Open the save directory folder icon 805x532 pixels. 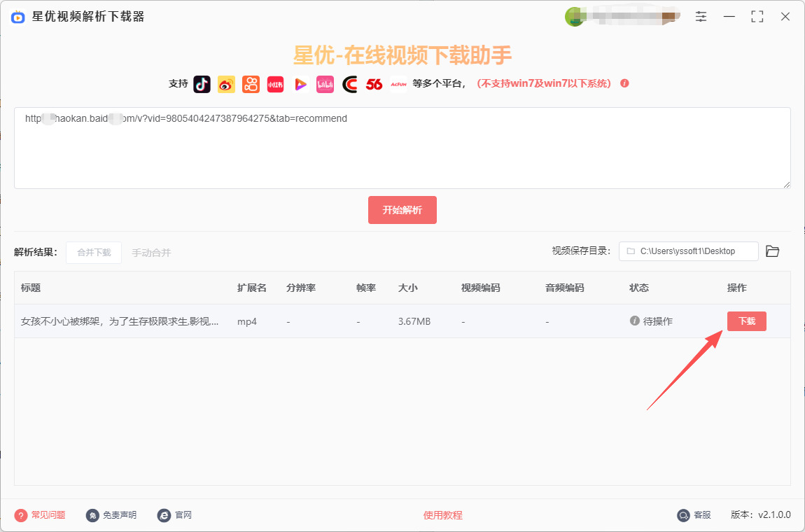tap(772, 251)
